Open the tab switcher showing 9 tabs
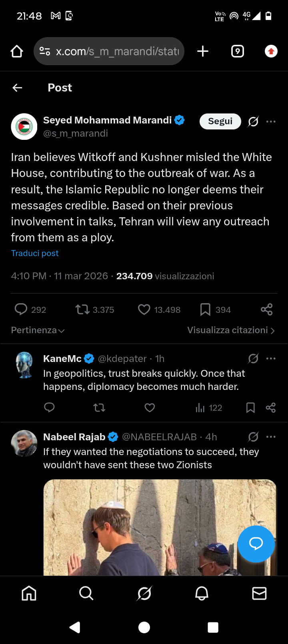Image resolution: width=288 pixels, height=644 pixels. 238,51
